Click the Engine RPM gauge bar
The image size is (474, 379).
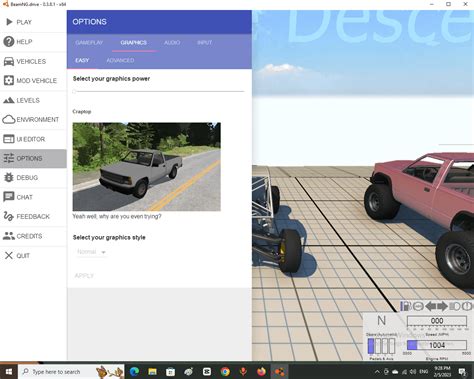(437, 345)
